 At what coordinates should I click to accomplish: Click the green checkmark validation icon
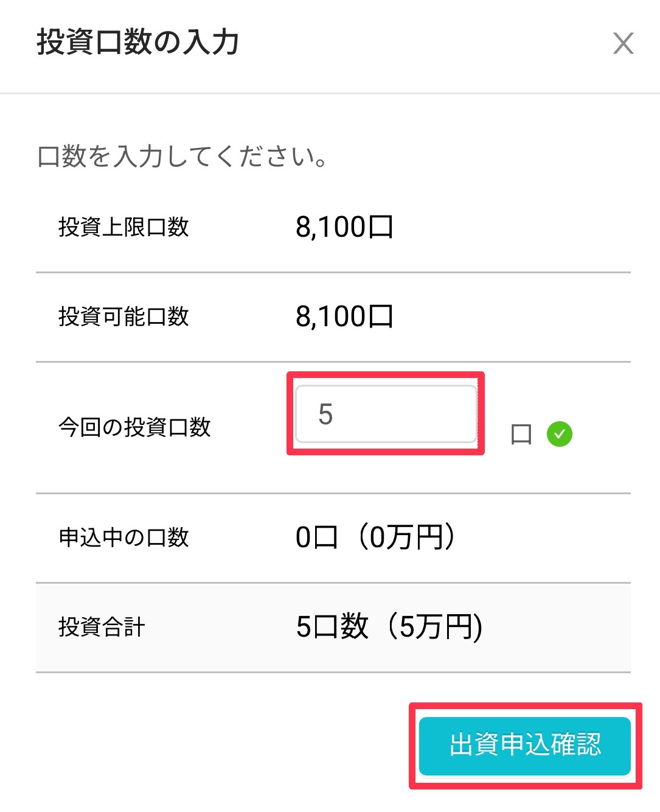560,434
